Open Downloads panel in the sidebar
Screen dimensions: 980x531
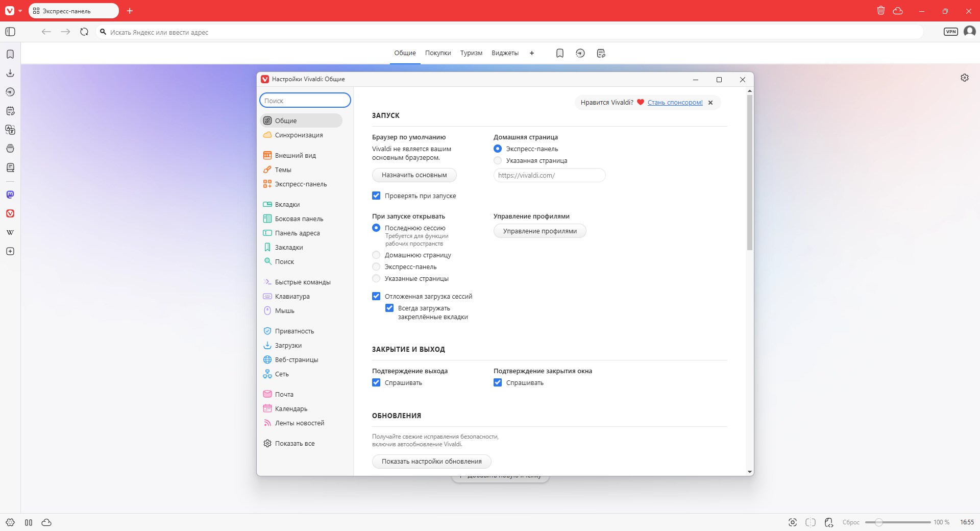click(x=10, y=73)
